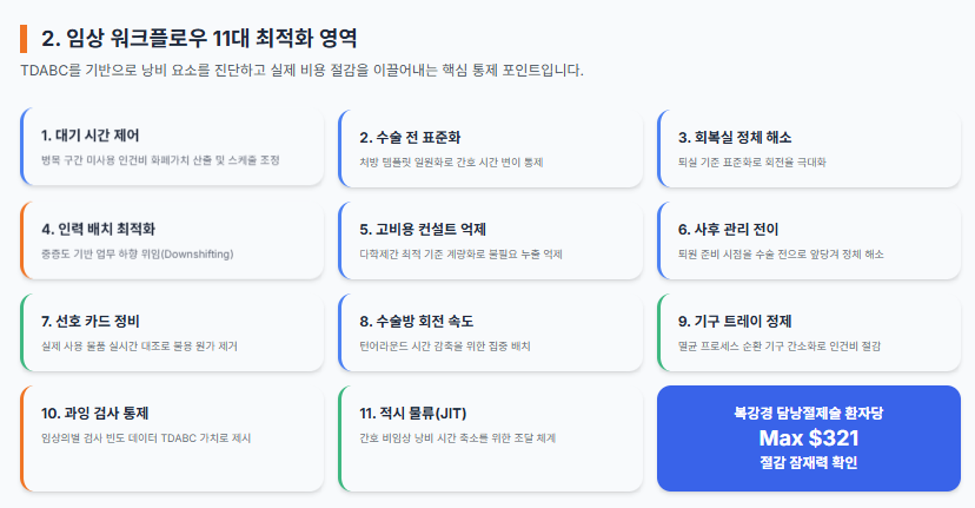
Task: Click the TDABC subtitle description text
Action: 302,70
